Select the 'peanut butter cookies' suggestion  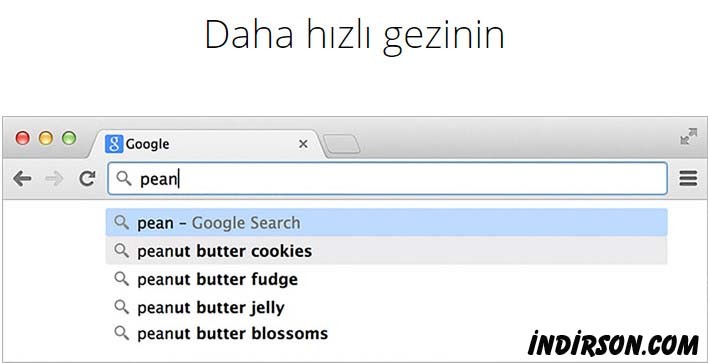pyautogui.click(x=387, y=251)
